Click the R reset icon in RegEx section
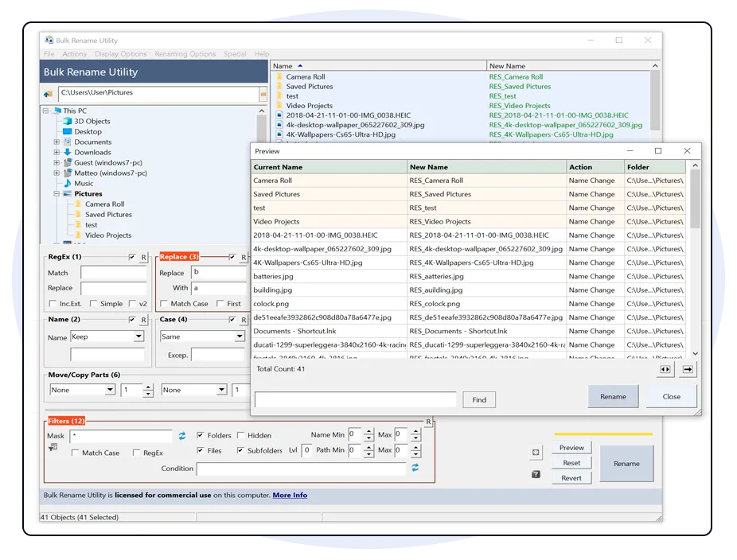This screenshot has width=737, height=560. pos(142,257)
